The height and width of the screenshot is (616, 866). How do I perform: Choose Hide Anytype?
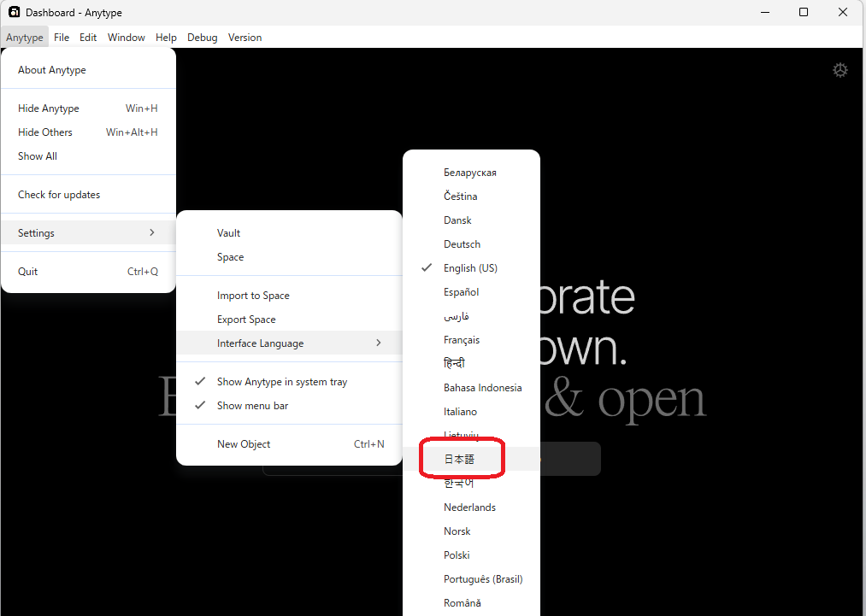coord(88,109)
